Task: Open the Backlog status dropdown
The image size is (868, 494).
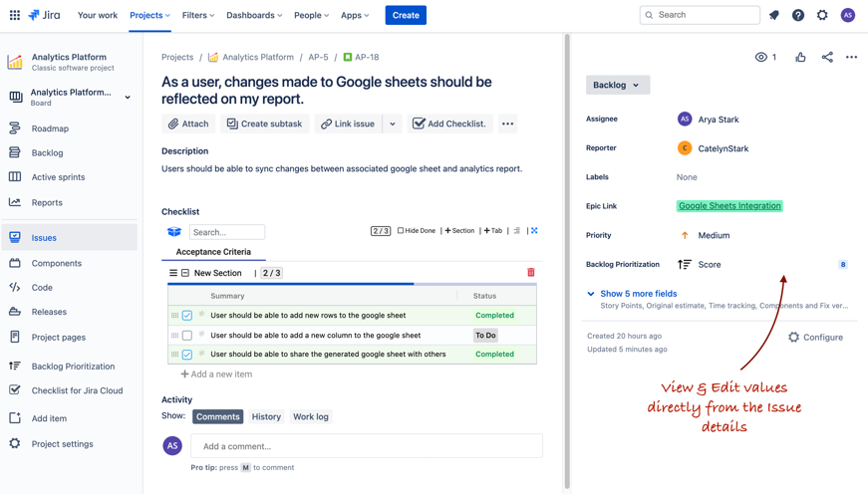Action: pos(617,86)
